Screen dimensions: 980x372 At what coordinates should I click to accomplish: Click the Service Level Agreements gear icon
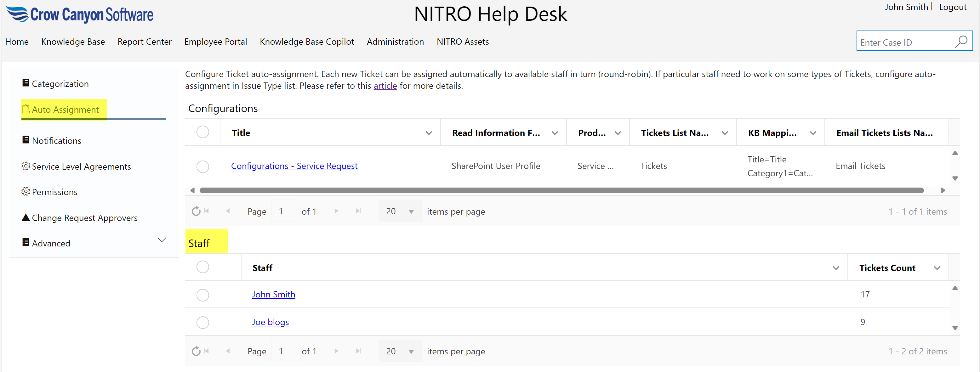(x=26, y=166)
